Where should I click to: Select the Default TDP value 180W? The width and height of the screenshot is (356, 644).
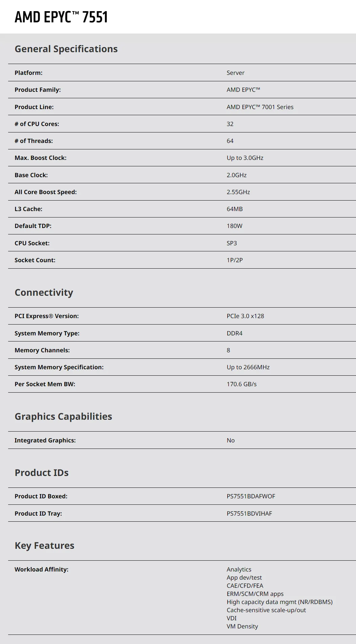(x=234, y=226)
